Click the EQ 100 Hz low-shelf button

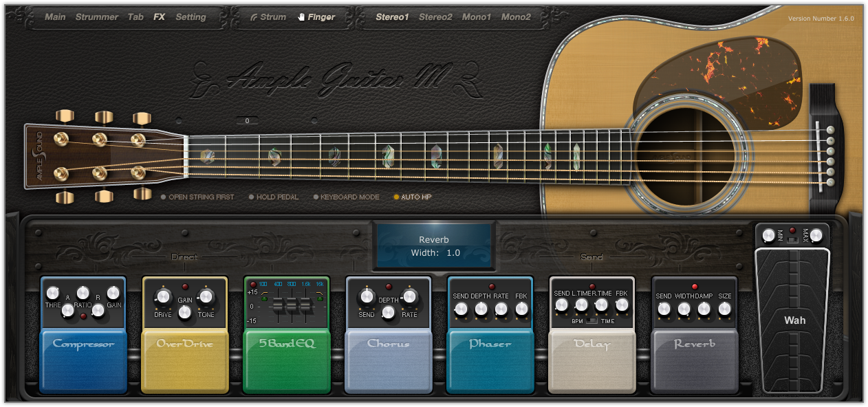[263, 298]
